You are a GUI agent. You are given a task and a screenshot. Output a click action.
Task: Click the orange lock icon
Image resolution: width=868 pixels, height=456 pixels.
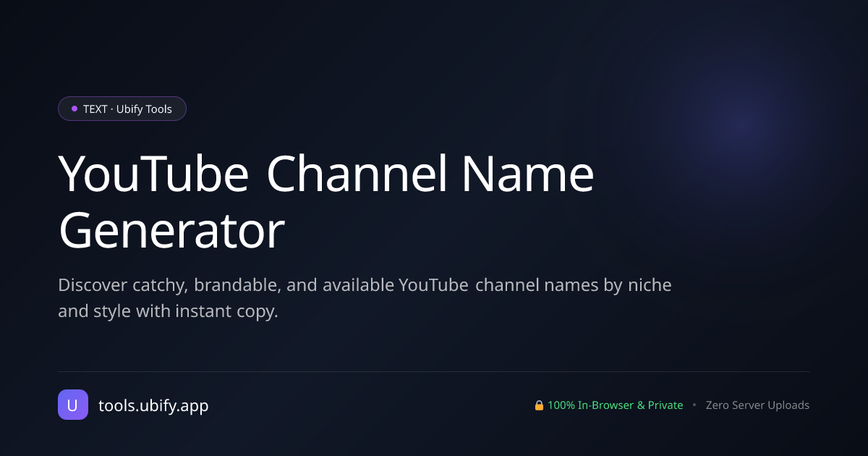click(x=539, y=405)
